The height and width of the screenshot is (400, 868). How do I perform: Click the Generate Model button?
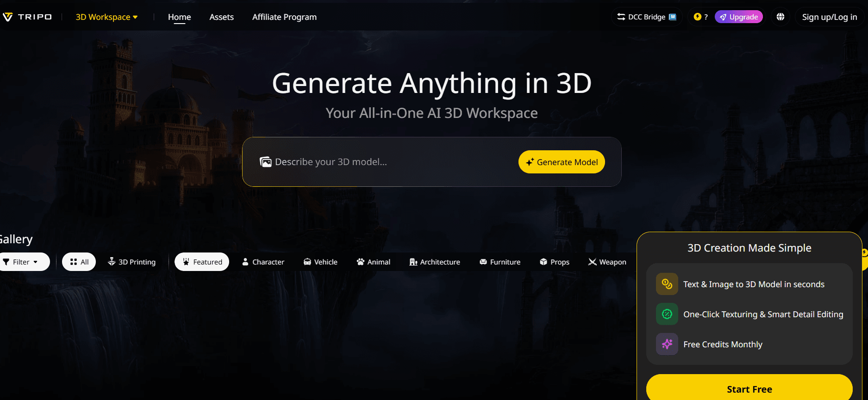click(x=562, y=162)
